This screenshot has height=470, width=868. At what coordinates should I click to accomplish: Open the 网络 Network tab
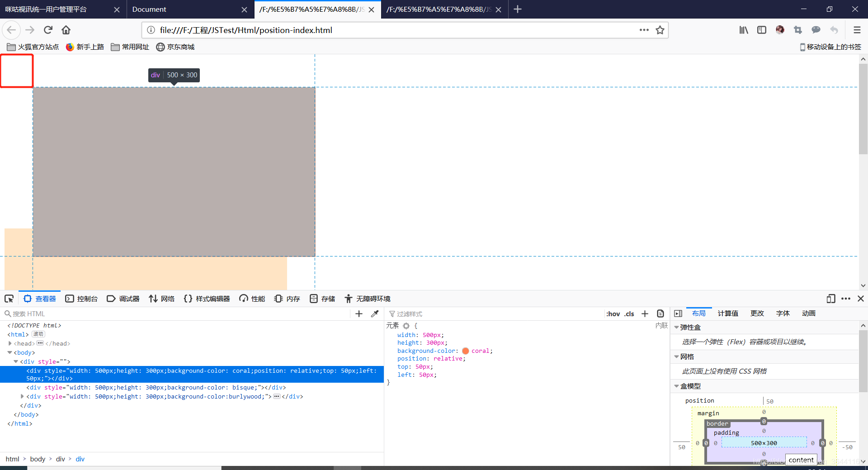point(161,299)
